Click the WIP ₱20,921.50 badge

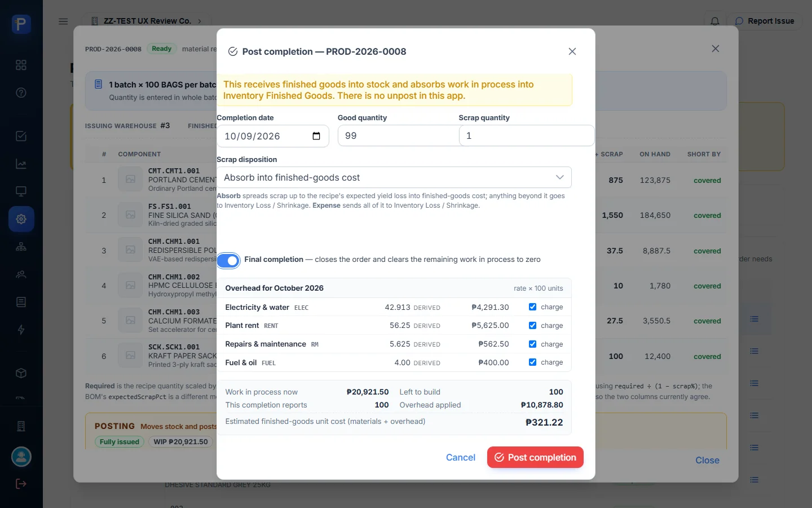(x=180, y=442)
